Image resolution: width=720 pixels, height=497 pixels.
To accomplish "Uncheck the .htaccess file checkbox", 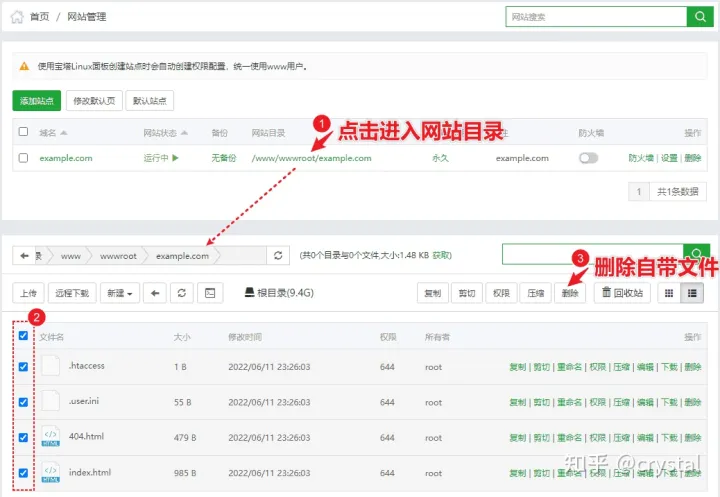I will pos(23,367).
